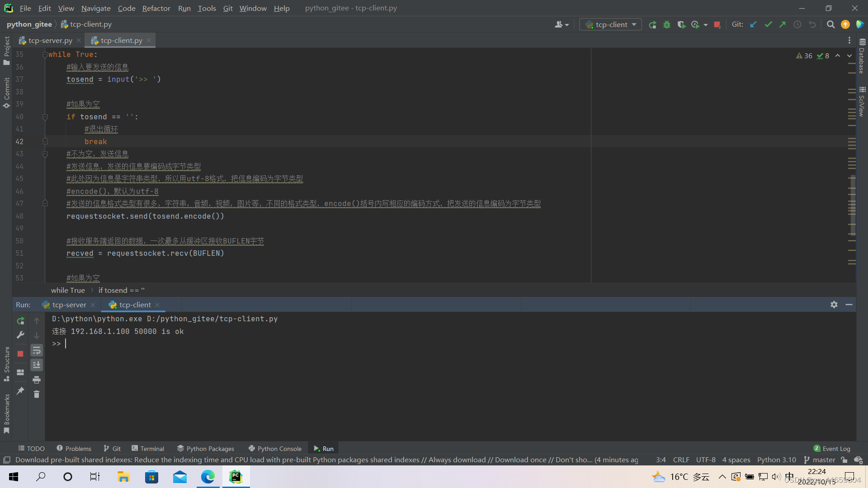Update project with the blue Git arrow icon

click(x=753, y=25)
